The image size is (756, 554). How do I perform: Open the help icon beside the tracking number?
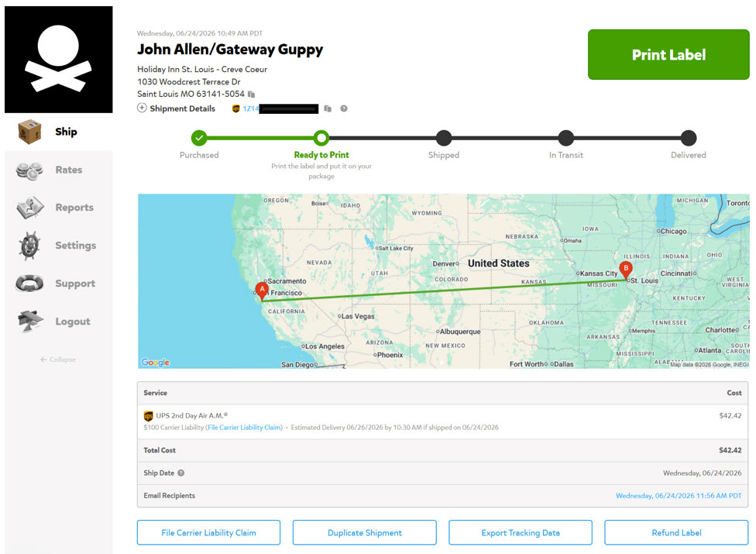point(344,108)
